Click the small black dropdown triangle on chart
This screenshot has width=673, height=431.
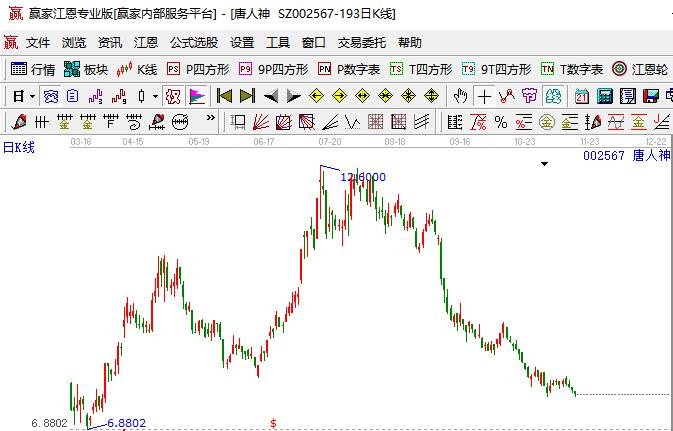[x=544, y=164]
